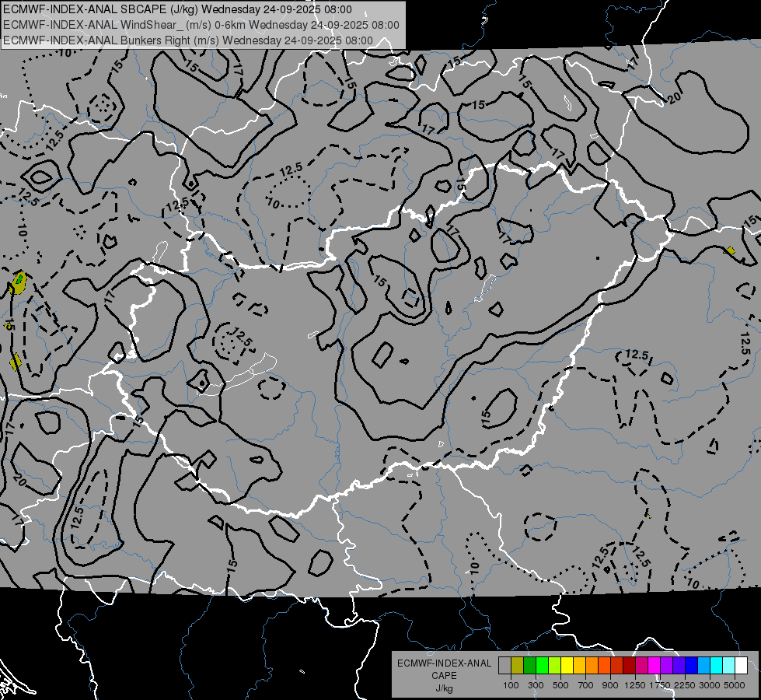Click the 900 label under the legend
Image resolution: width=761 pixels, height=700 pixels.
tap(610, 685)
